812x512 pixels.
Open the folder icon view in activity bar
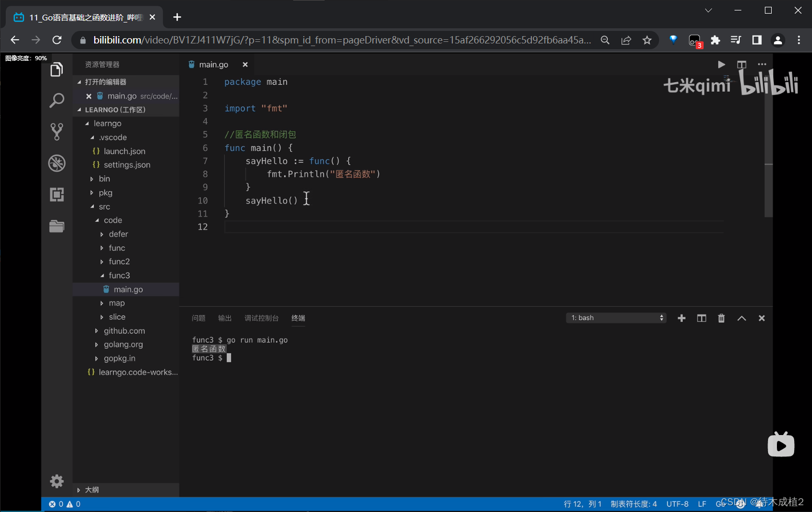(x=57, y=226)
